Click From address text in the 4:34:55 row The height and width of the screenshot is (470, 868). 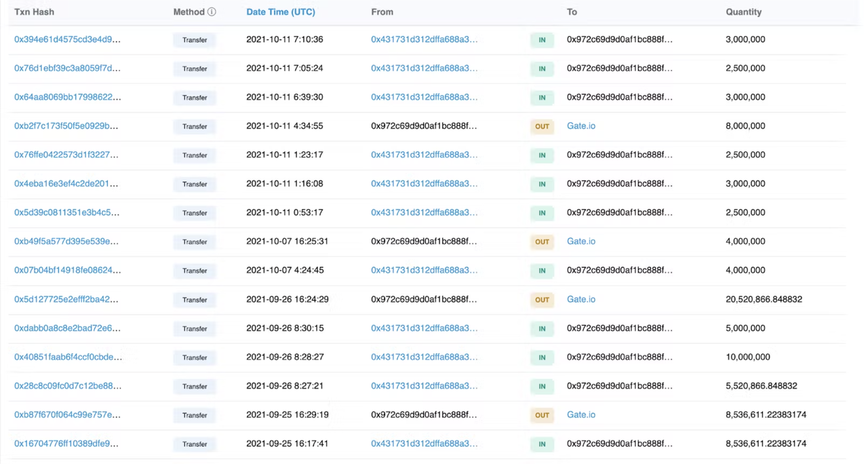click(x=424, y=126)
